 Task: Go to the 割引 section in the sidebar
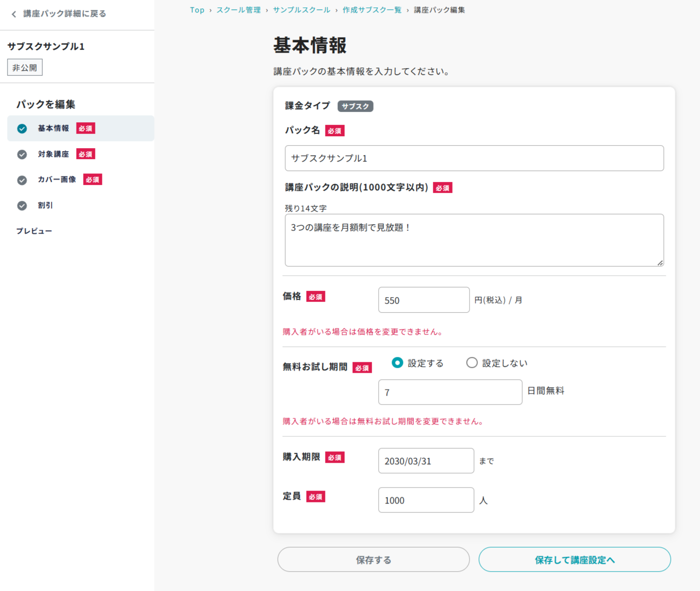45,206
